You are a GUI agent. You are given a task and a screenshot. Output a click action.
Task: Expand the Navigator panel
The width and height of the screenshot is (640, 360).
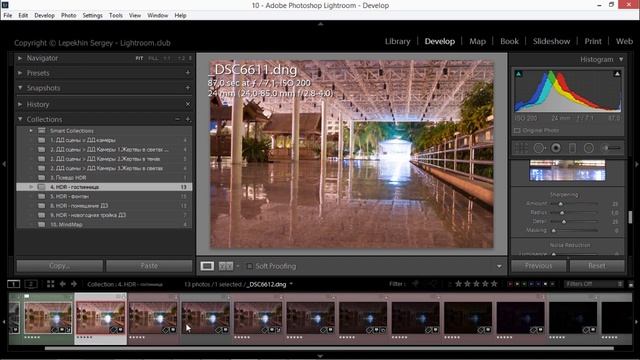(x=20, y=58)
